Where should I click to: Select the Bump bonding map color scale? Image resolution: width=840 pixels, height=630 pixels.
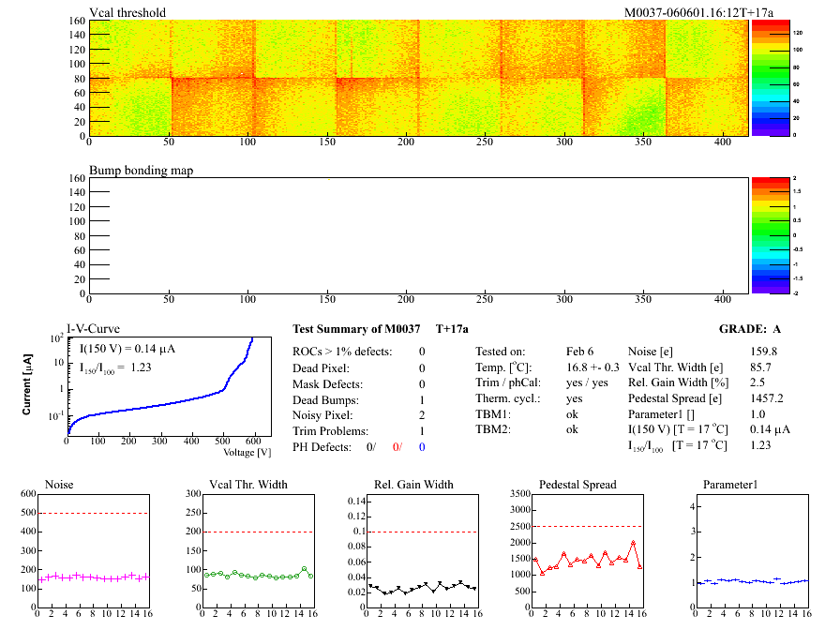(x=762, y=234)
